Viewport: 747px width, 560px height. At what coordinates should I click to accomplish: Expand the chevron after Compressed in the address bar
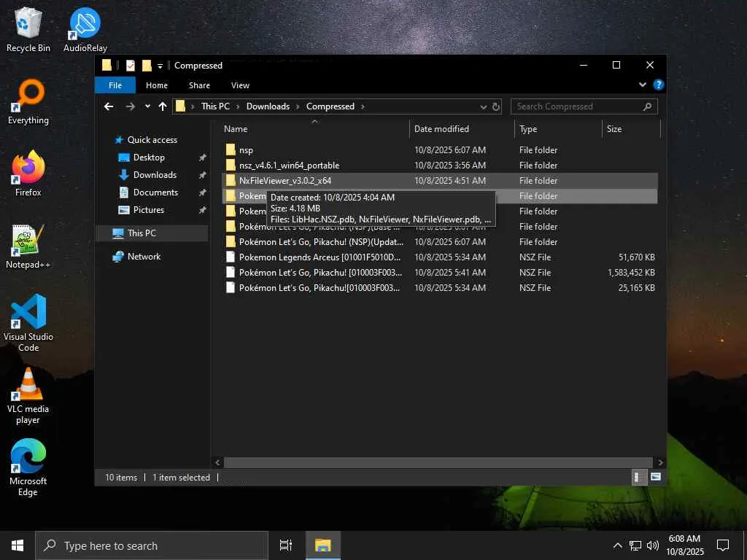coord(363,106)
